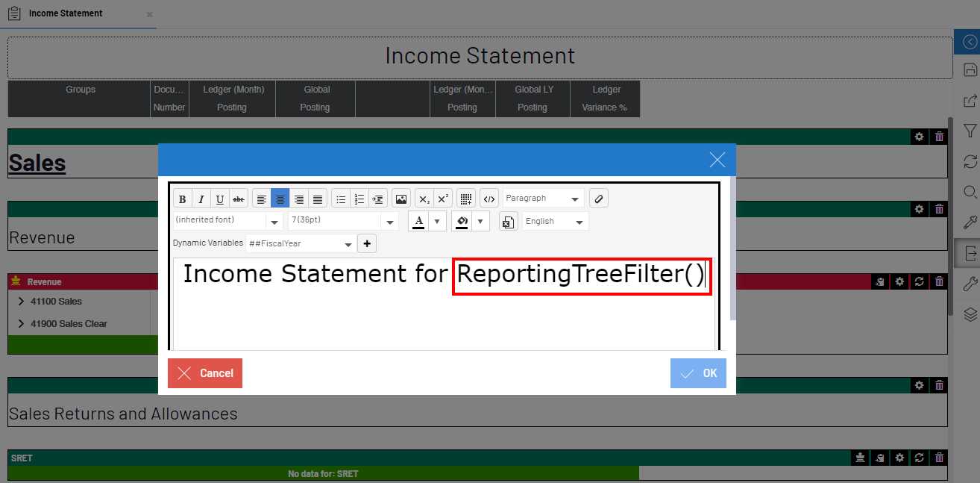This screenshot has height=483, width=980.
Task: Add the selected dynamic variable with plus
Action: click(367, 243)
